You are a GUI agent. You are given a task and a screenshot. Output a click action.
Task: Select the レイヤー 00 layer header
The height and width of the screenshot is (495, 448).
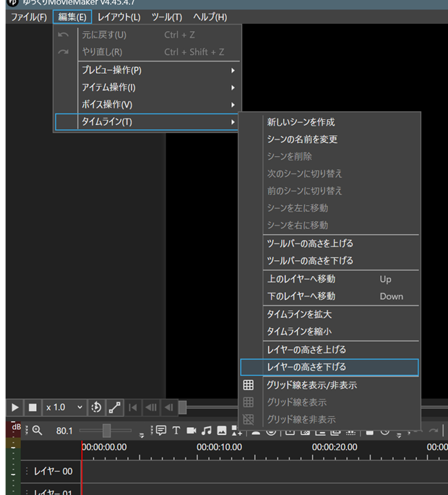(x=53, y=471)
